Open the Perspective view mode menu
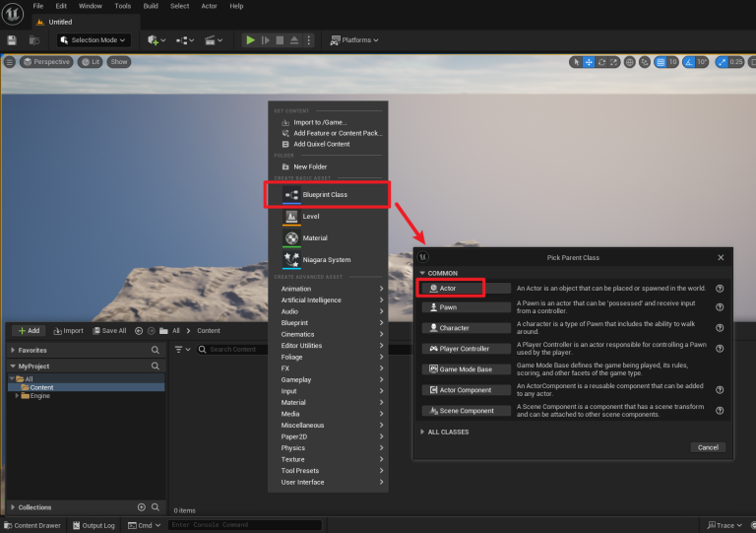Viewport: 756px width, 533px height. pos(47,62)
